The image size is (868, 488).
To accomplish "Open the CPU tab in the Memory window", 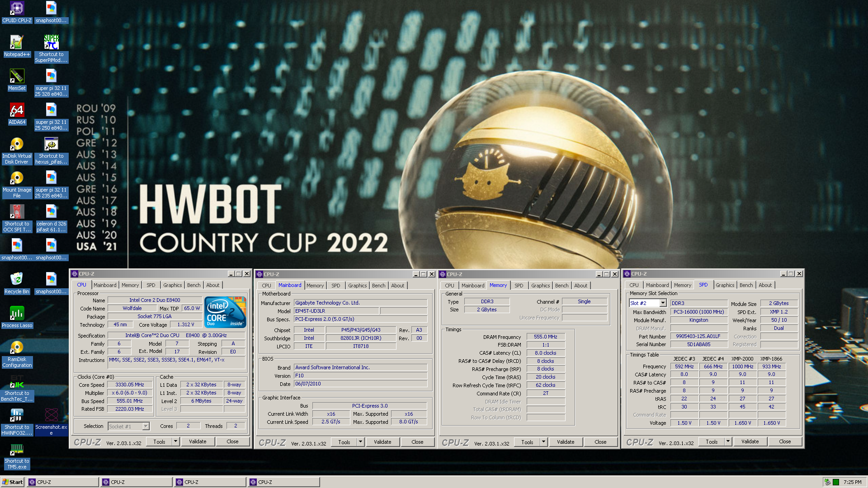I will pos(449,286).
